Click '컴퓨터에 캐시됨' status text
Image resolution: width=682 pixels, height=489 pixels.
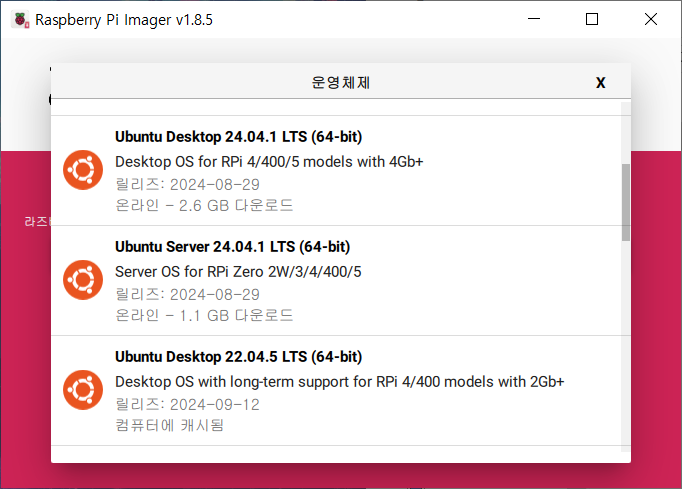[169, 425]
